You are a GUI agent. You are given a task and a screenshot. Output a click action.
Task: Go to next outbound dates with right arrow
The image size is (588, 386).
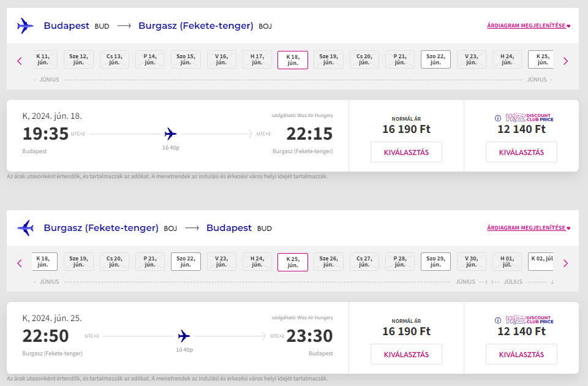(x=565, y=61)
